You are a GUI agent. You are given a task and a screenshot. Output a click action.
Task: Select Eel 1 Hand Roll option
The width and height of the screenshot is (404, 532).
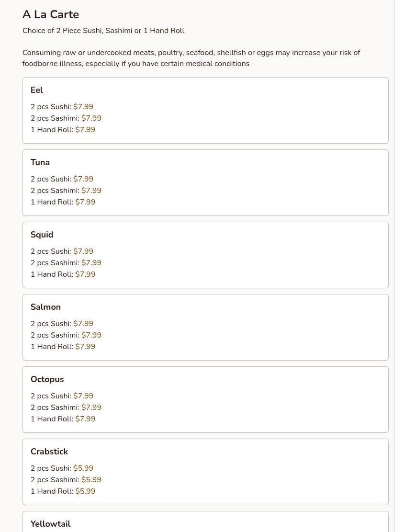[x=63, y=130]
